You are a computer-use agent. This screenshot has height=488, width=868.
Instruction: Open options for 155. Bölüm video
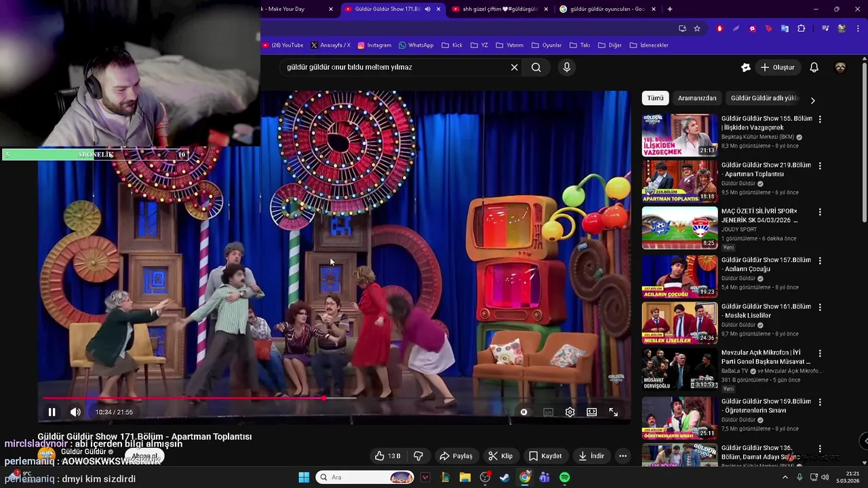[x=820, y=119]
